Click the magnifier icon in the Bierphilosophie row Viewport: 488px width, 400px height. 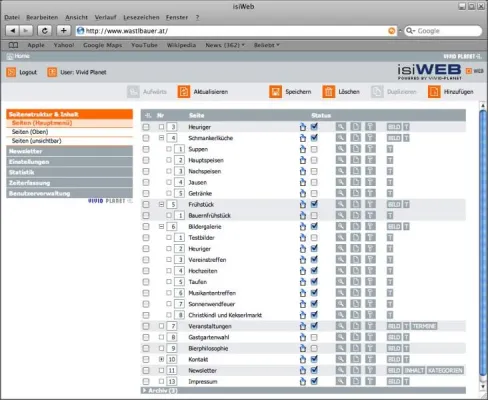[341, 348]
